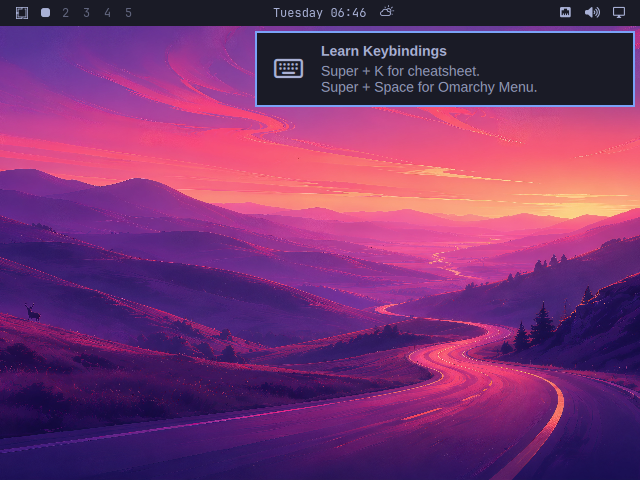Open the monitor display icon
This screenshot has height=480, width=640.
[619, 13]
